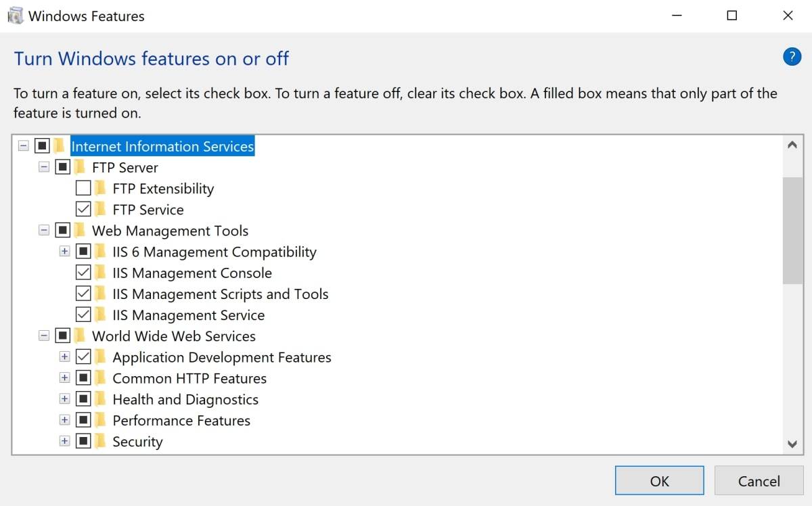Click the folder icon beside IIS Management Console
The height and width of the screenshot is (506, 812).
[101, 273]
